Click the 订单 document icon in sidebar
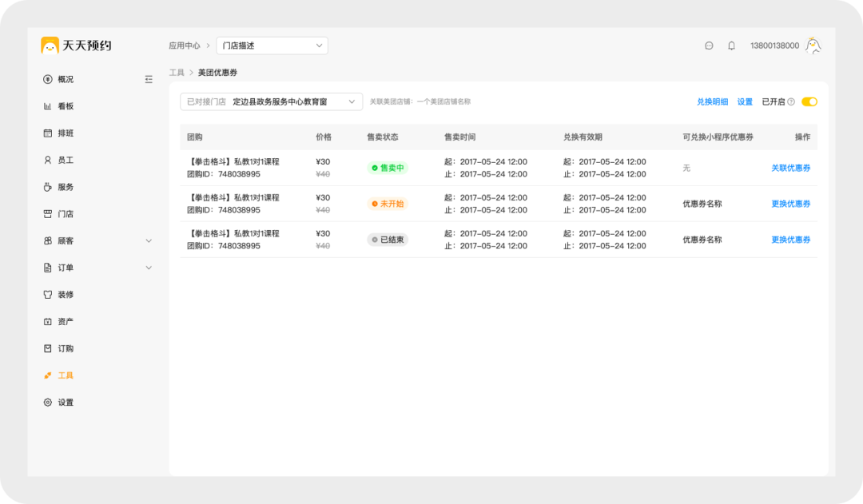 point(48,268)
